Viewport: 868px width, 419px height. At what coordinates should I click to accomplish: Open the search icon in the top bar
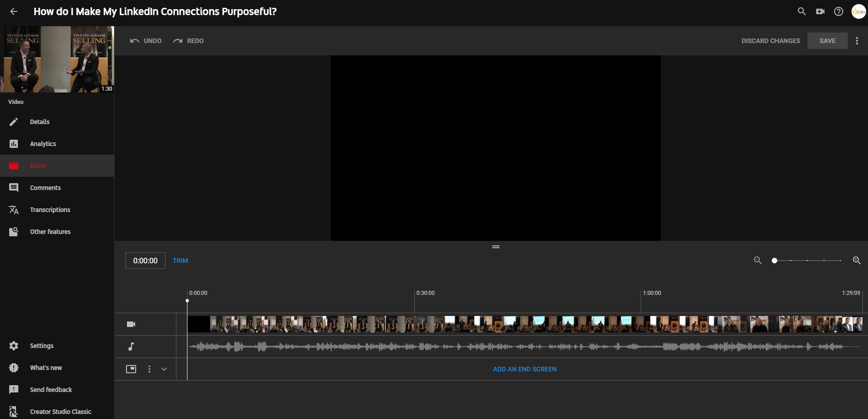pos(802,11)
